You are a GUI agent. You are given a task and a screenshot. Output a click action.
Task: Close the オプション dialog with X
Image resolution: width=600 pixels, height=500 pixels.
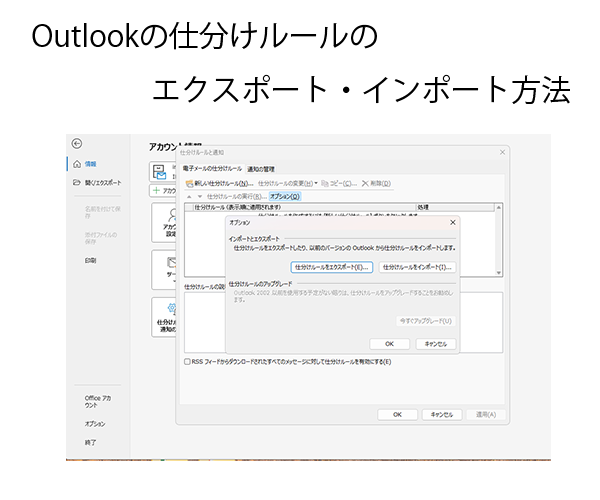coord(452,222)
